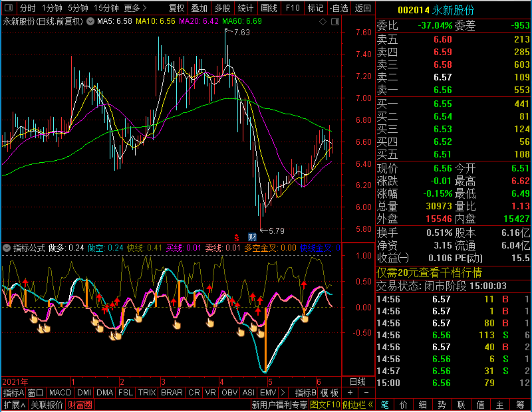Switch to the 联 related tab
532x412 pixels.
(461, 405)
